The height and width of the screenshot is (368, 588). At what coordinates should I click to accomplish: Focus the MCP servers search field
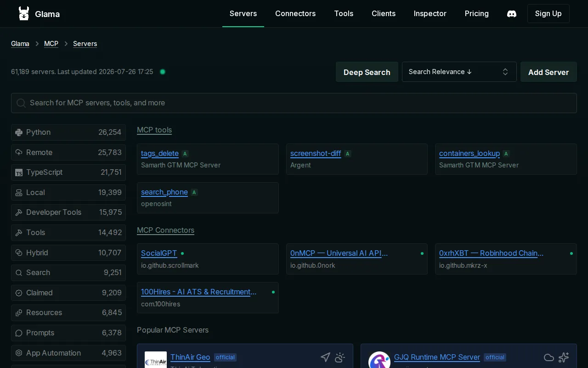(x=294, y=103)
